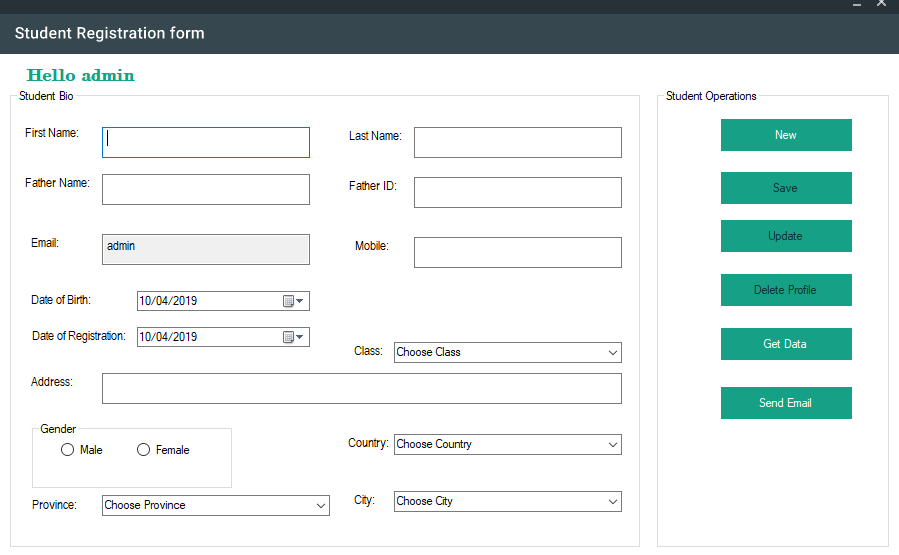
Task: Click into the Father Name field
Action: pyautogui.click(x=206, y=190)
